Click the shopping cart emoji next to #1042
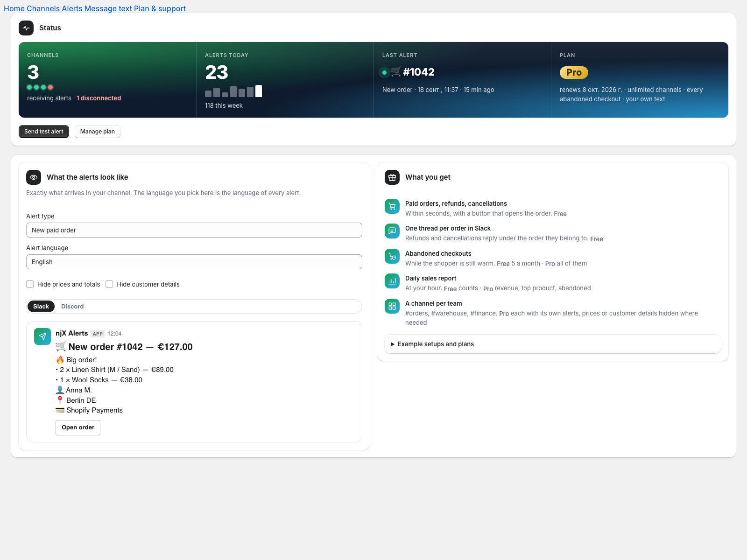 coord(396,72)
